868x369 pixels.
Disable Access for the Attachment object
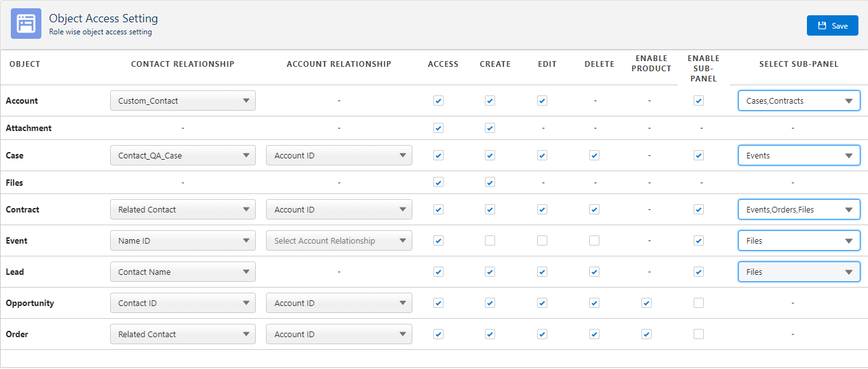coord(438,128)
